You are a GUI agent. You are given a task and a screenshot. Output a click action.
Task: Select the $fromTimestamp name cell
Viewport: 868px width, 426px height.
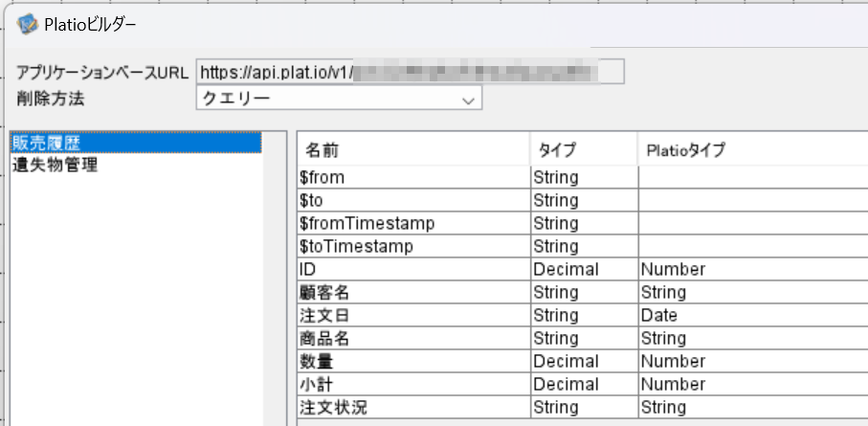coord(413,223)
